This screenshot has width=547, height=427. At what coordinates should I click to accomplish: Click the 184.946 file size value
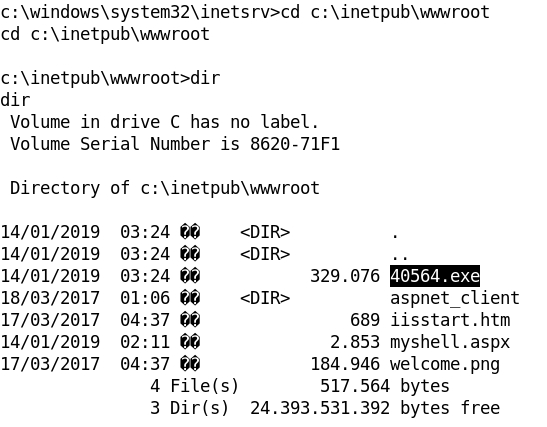click(x=345, y=364)
